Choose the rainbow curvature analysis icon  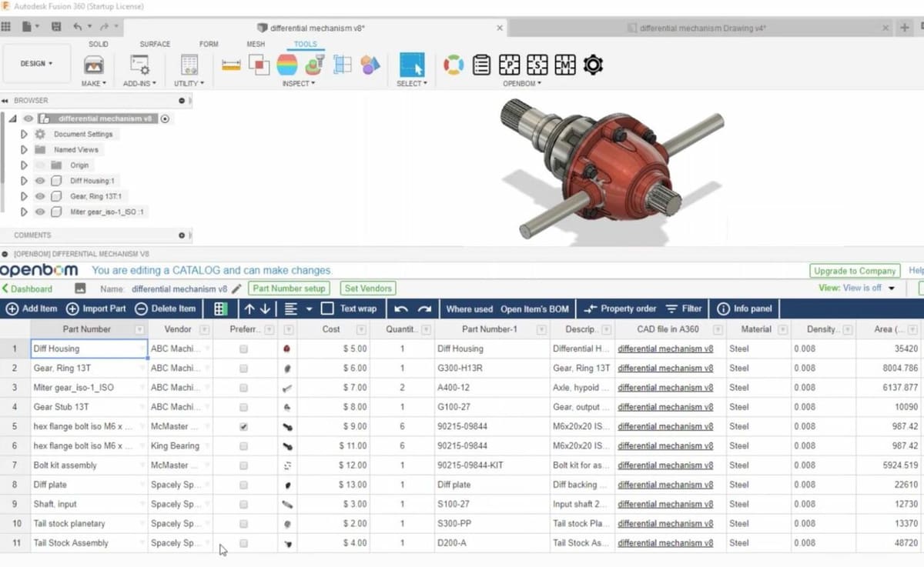pos(287,65)
